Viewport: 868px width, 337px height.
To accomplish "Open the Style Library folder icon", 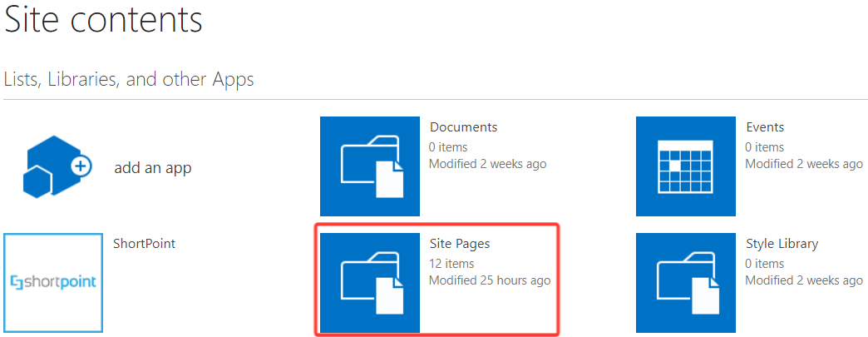I will pos(685,283).
